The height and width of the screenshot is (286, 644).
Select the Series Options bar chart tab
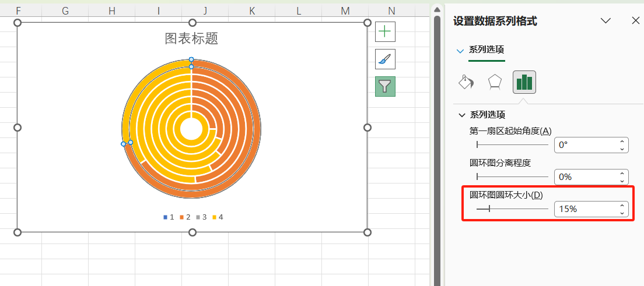pos(524,82)
